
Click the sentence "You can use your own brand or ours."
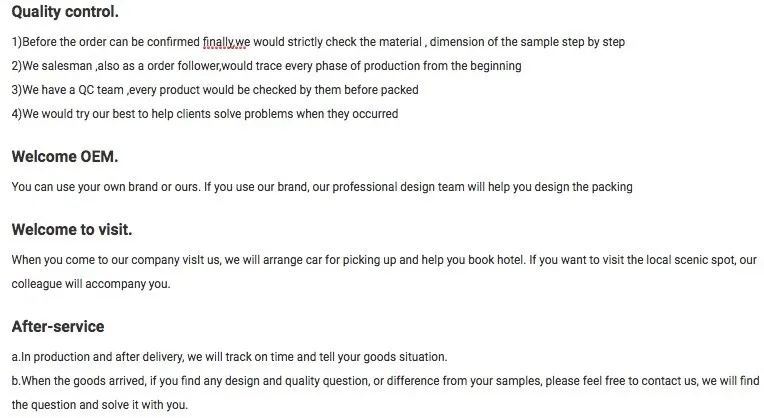click(x=105, y=187)
